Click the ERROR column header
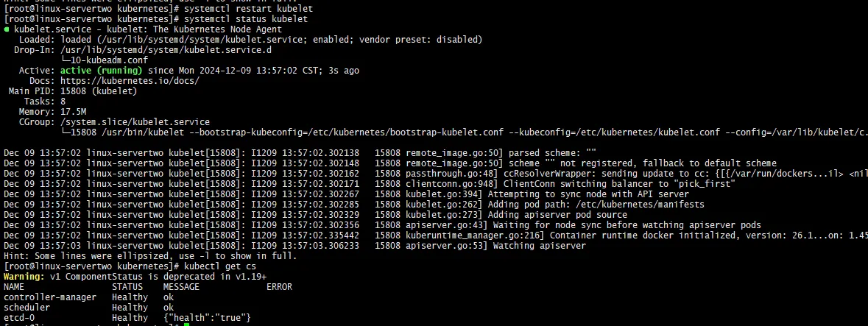868x326 pixels. point(279,286)
